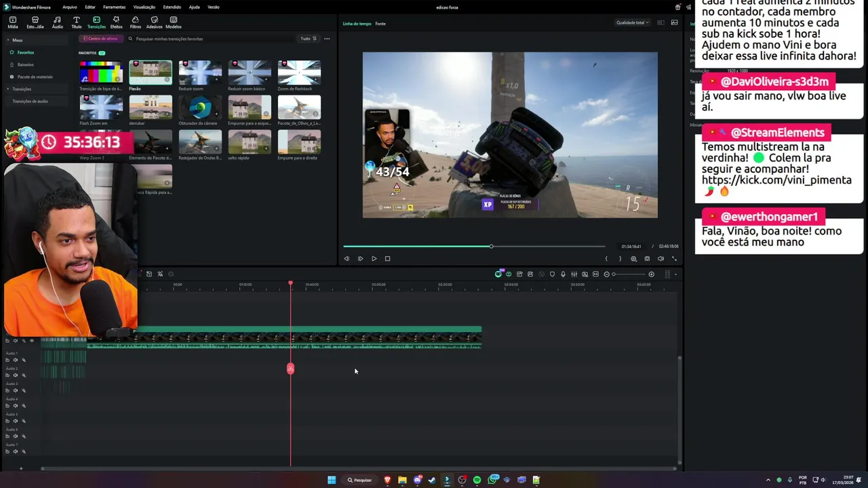Click the play button under the preview
This screenshot has height=488, width=868.
[x=374, y=258]
